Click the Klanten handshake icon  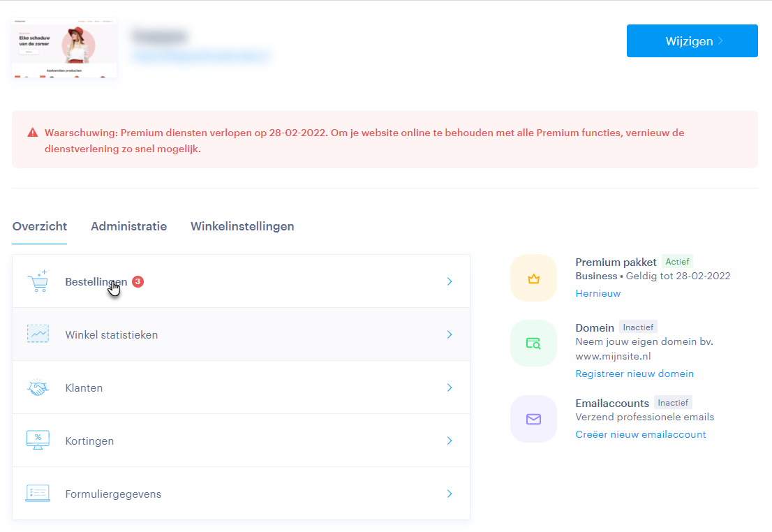click(x=38, y=387)
